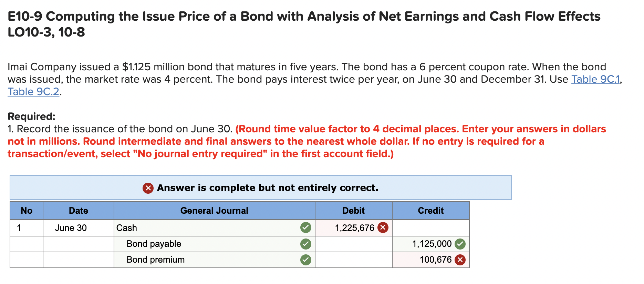Viewport: 644px width, 284px height.
Task: Click the green checkmark beside 1,125,000 credit
Action: tap(460, 244)
